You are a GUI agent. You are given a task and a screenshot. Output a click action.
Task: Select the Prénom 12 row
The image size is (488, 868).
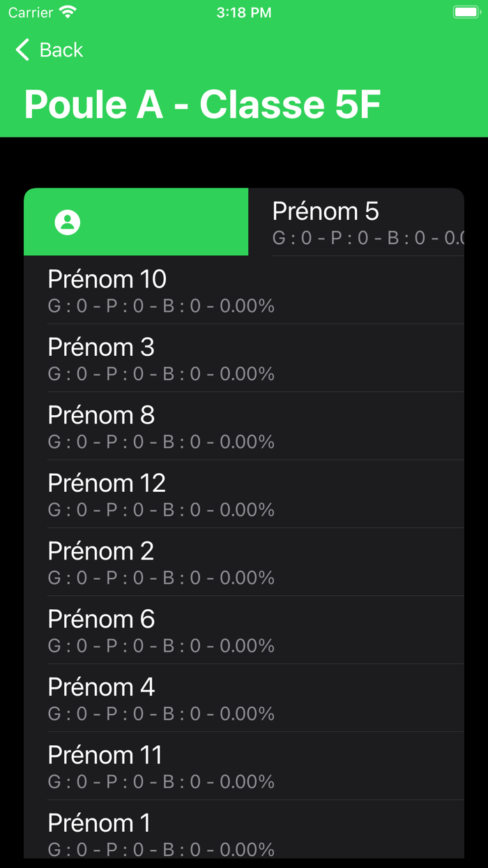pos(244,494)
